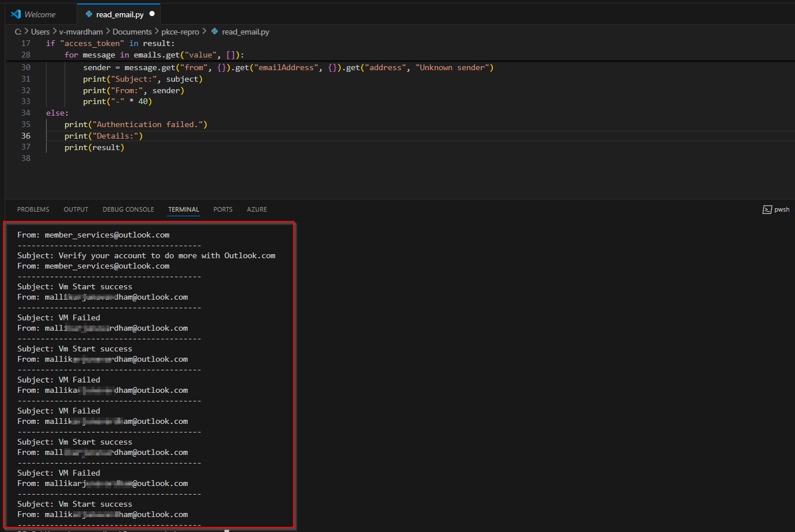Select the pwsh terminal label
The image size is (795, 532).
click(782, 209)
